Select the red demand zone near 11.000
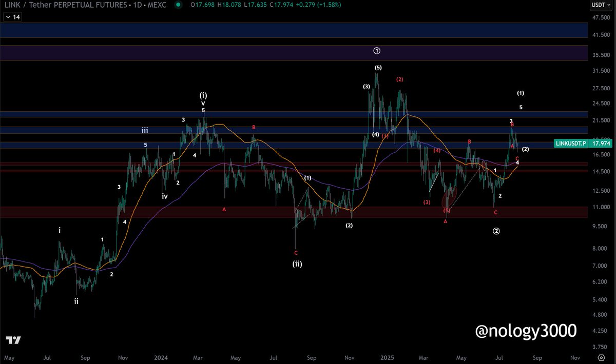 (x=294, y=212)
